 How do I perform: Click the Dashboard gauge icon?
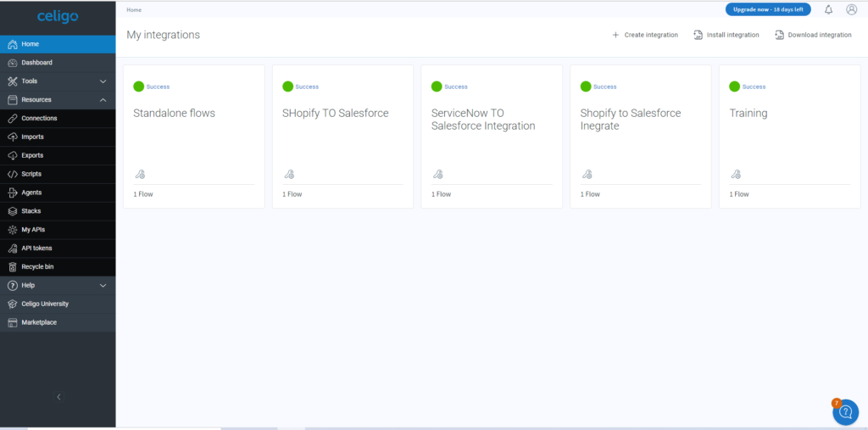[x=13, y=63]
